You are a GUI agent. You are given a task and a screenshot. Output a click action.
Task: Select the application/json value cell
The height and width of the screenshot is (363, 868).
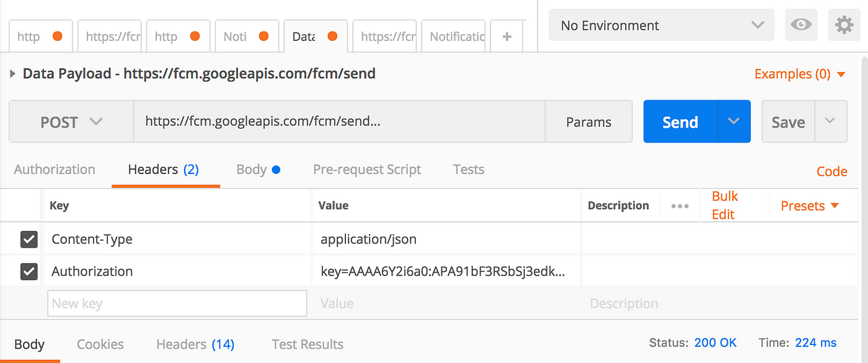(446, 239)
